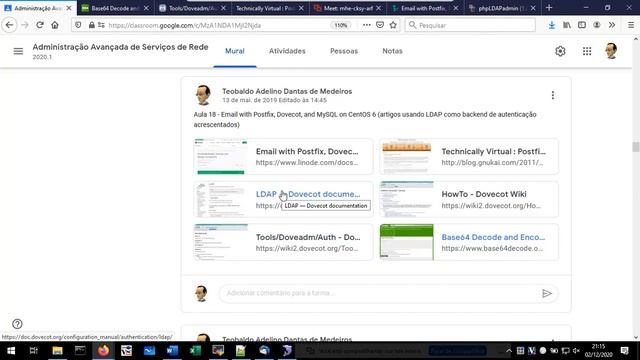Screen dimensions: 640x360
Task: Go back in browser history
Action: [9, 25]
